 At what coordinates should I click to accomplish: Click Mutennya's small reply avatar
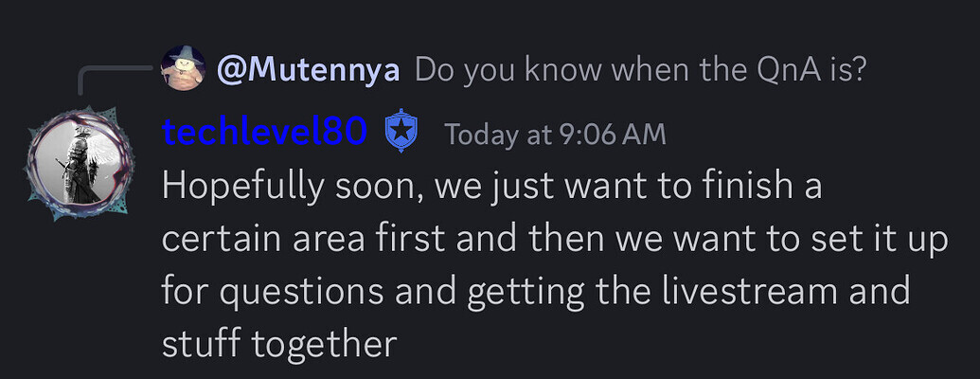(x=184, y=68)
